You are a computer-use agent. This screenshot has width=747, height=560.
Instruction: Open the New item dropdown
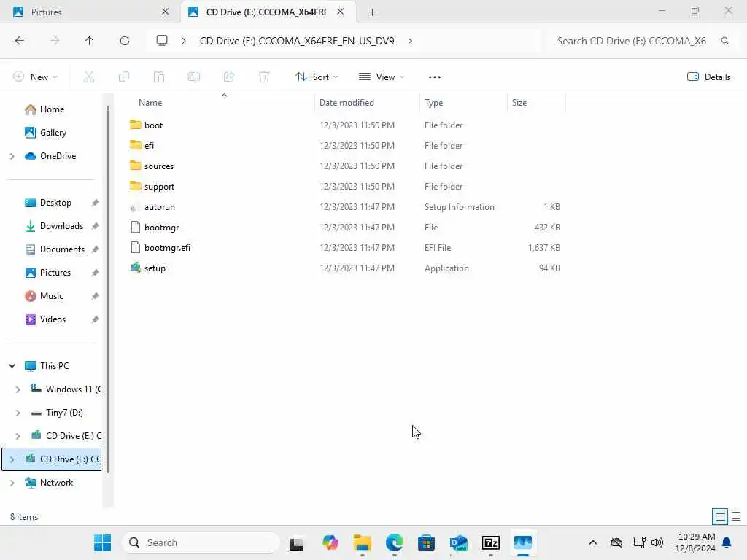tap(36, 77)
